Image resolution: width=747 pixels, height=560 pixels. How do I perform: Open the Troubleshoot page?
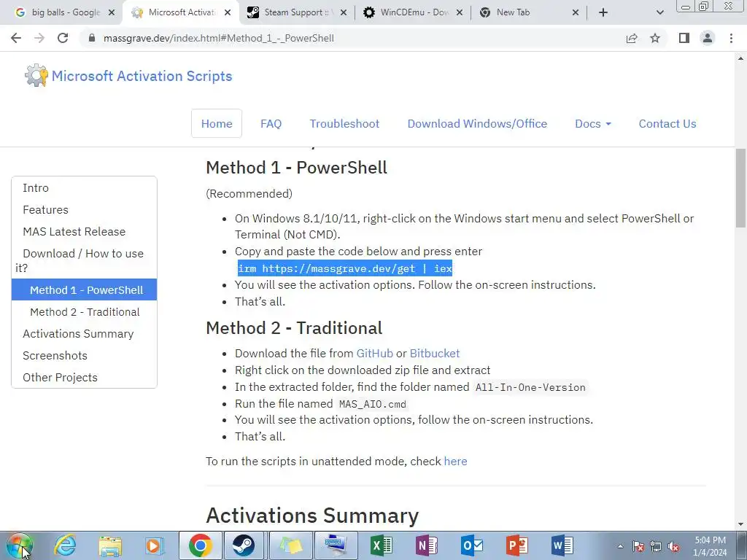click(344, 123)
